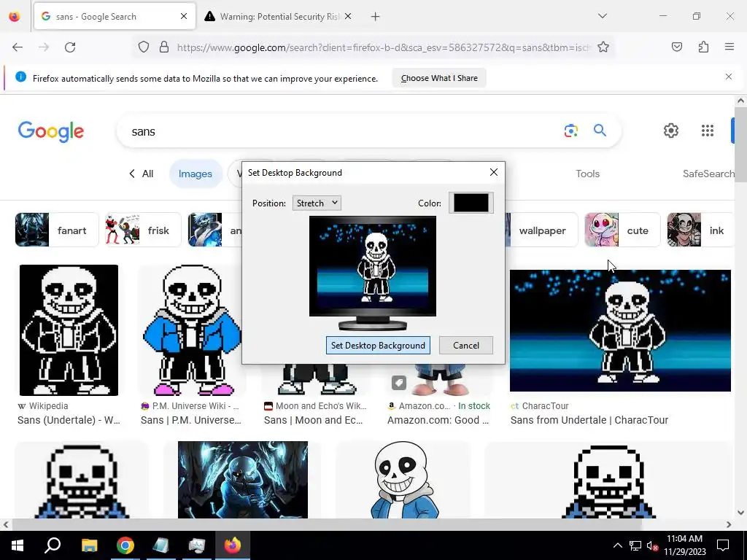Open the Sans (Undertale) Wikipedia link
The height and width of the screenshot is (560, 747).
[x=69, y=420]
